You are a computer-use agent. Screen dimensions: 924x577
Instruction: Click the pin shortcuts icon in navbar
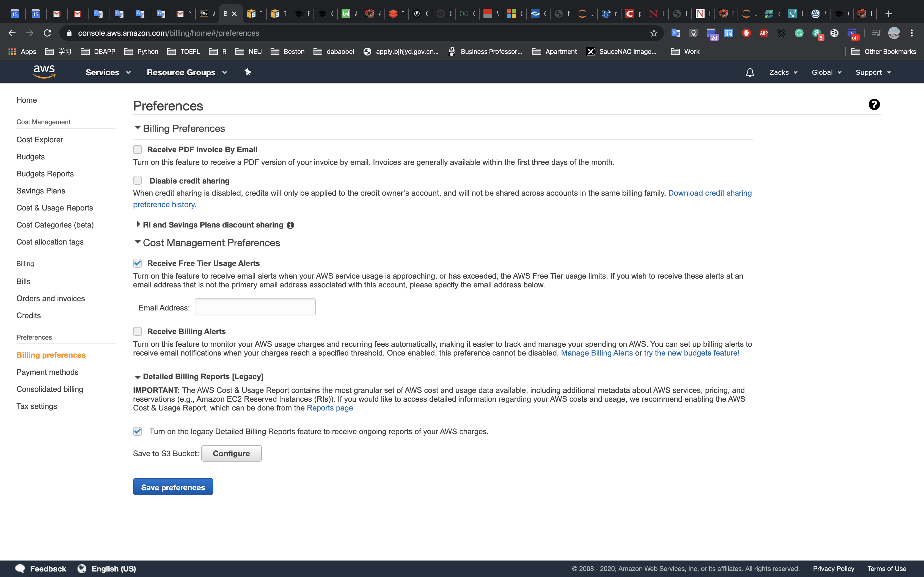click(248, 72)
